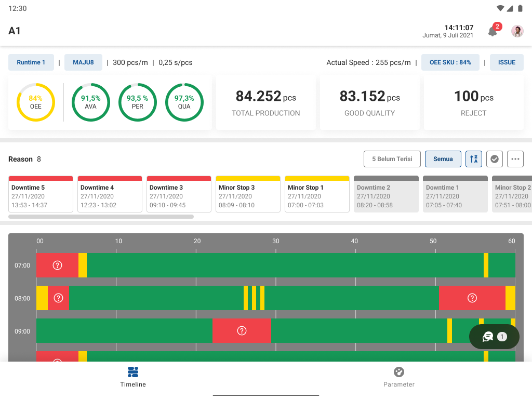Click the checkmark circle filter button
The height and width of the screenshot is (399, 532).
click(x=495, y=159)
